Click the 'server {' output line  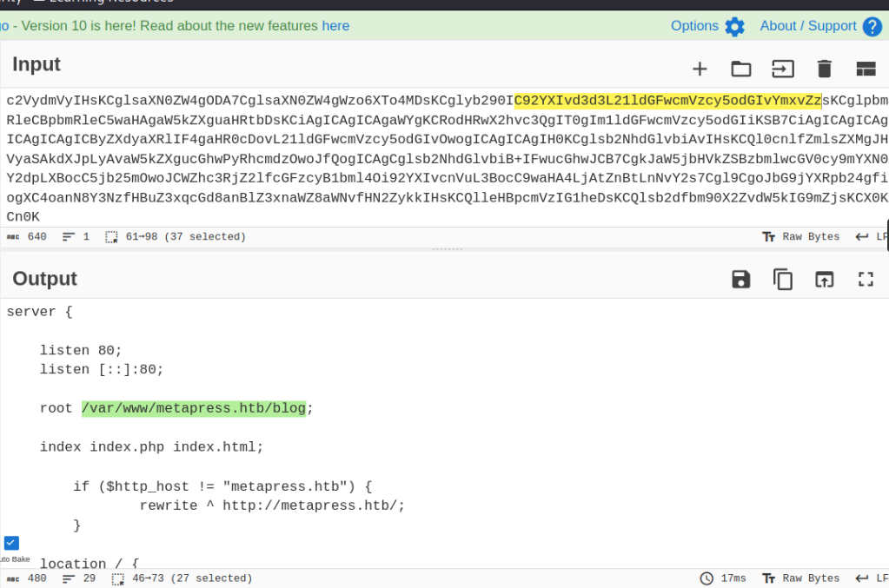click(x=39, y=312)
